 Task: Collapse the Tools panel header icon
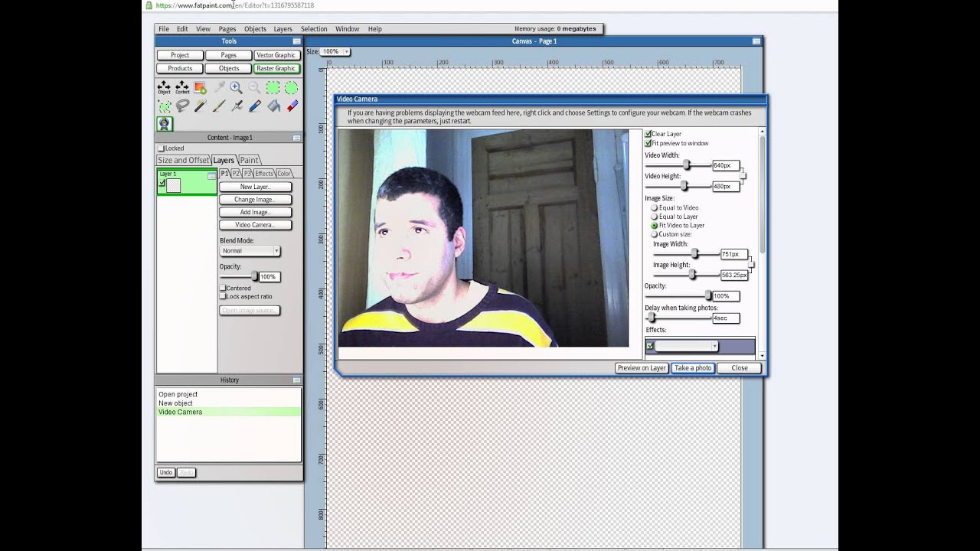point(296,41)
